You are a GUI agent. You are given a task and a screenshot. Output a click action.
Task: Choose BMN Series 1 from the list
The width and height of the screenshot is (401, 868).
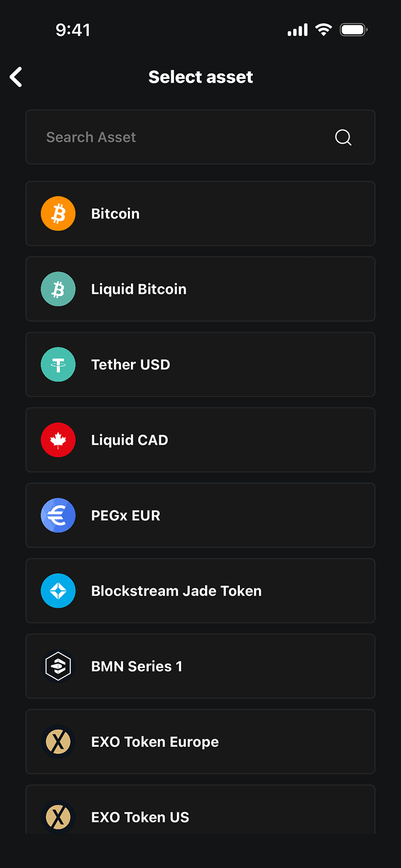[201, 666]
